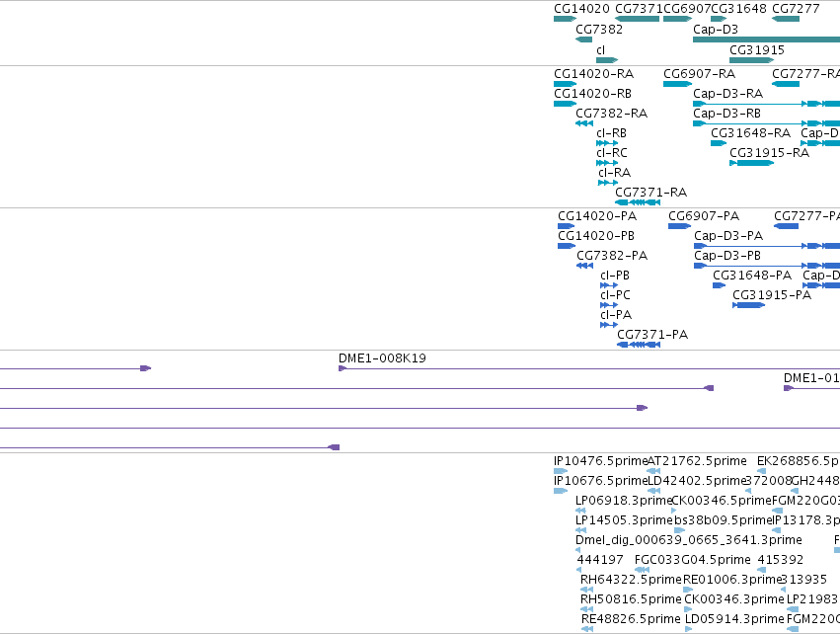The height and width of the screenshot is (634, 840).
Task: Select EST IP10476.5prime
Action: click(561, 472)
